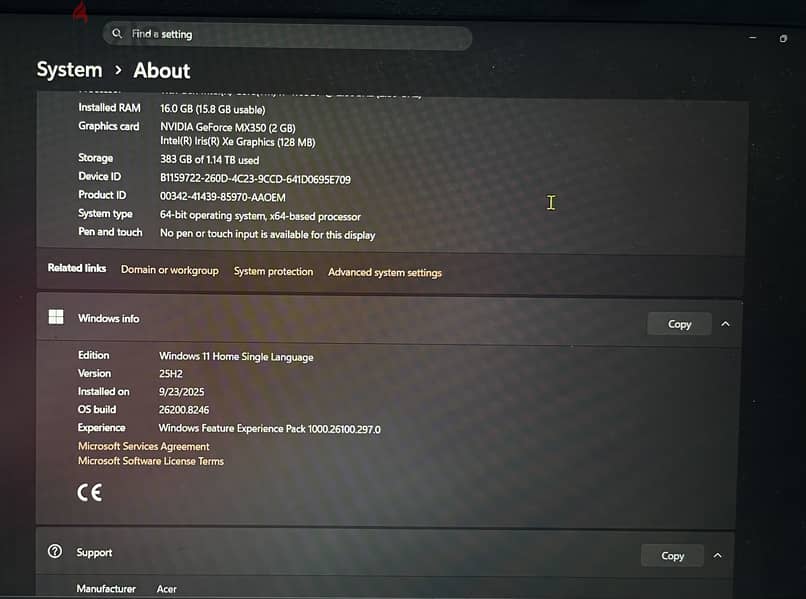806x599 pixels.
Task: Click the About page title
Action: [162, 70]
